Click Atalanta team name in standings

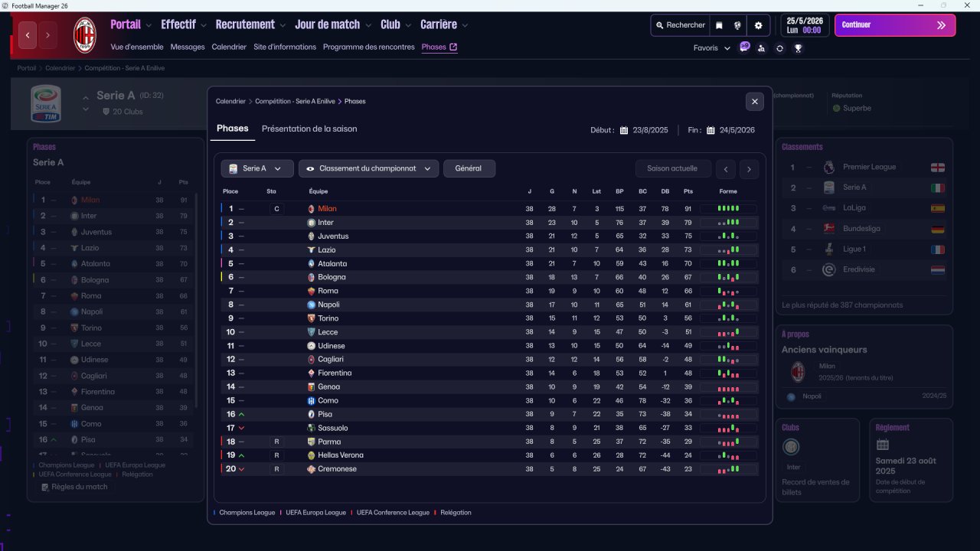333,264
